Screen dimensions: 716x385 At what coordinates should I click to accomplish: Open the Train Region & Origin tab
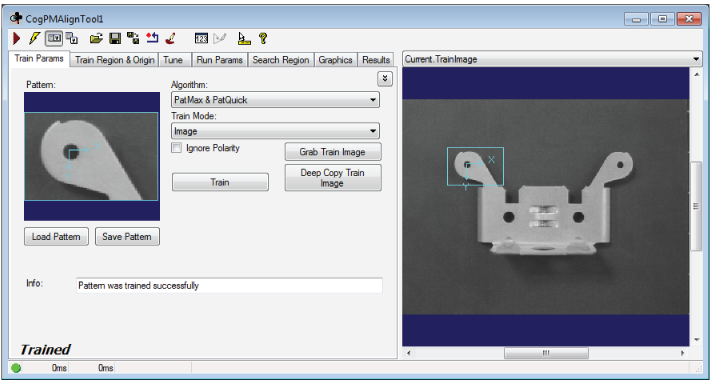click(115, 60)
